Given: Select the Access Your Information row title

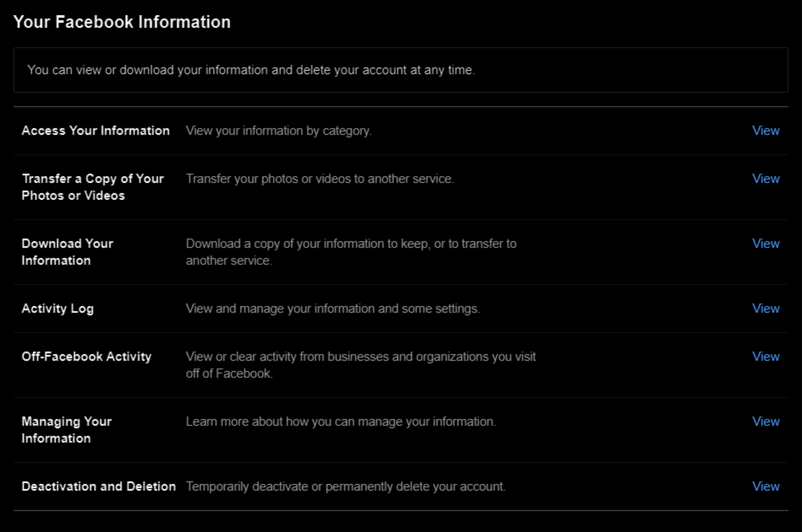Looking at the screenshot, I should pyautogui.click(x=95, y=131).
